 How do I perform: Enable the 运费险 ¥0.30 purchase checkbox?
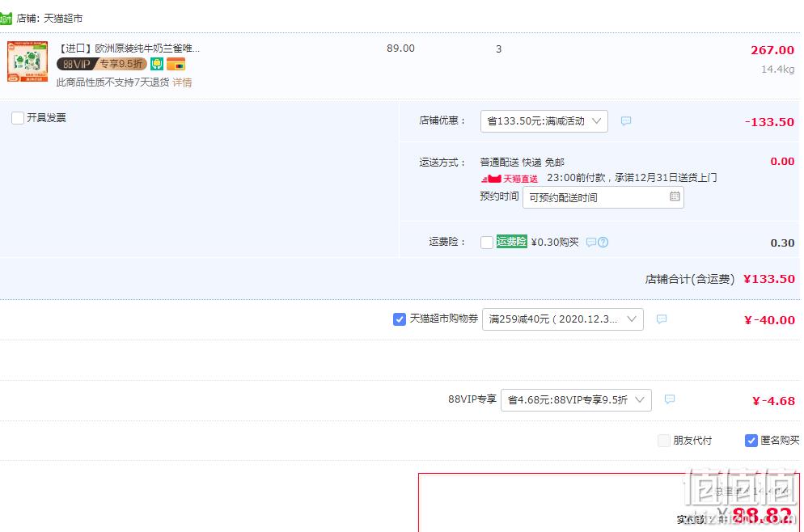[487, 243]
